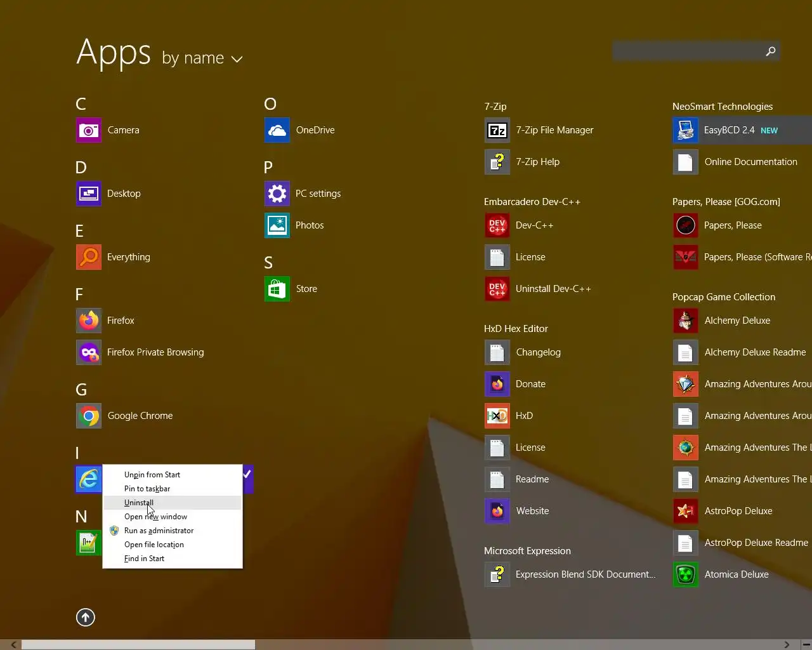
Task: Open Firefox Private Browsing icon
Action: coord(89,352)
